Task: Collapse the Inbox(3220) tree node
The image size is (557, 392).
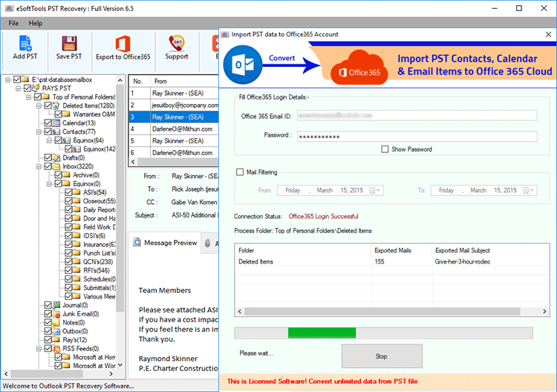Action: coord(39,166)
